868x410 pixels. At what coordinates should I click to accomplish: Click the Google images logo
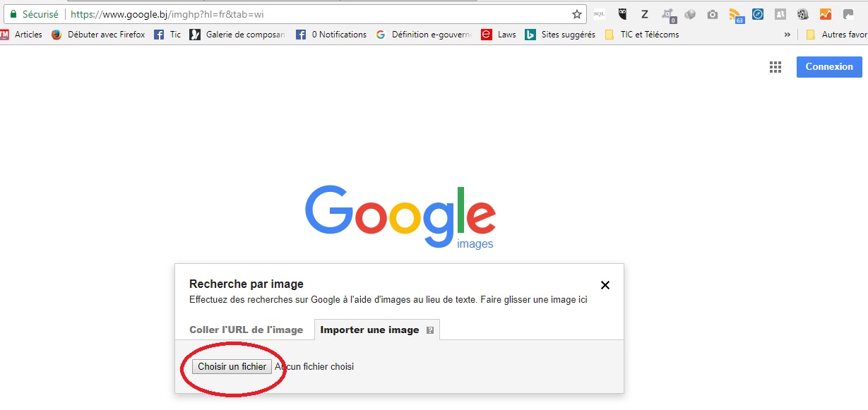click(400, 217)
